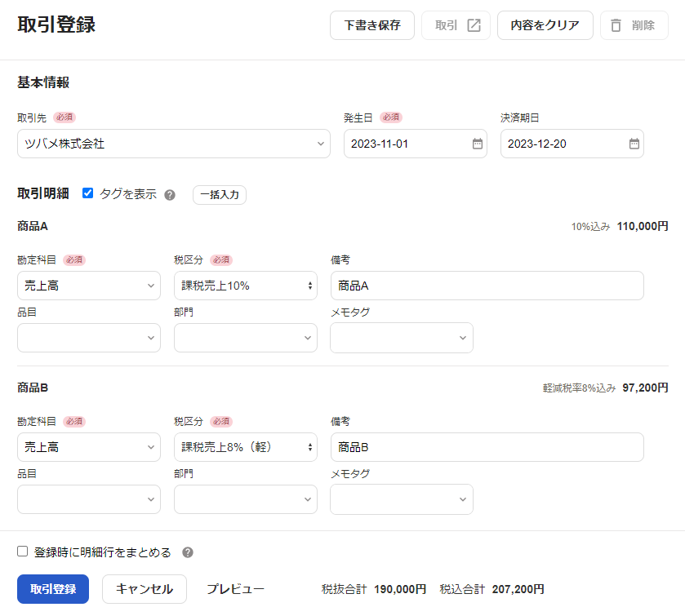Image resolution: width=685 pixels, height=616 pixels.
Task: Open 商品B メモタグ dropdown
Action: (402, 499)
